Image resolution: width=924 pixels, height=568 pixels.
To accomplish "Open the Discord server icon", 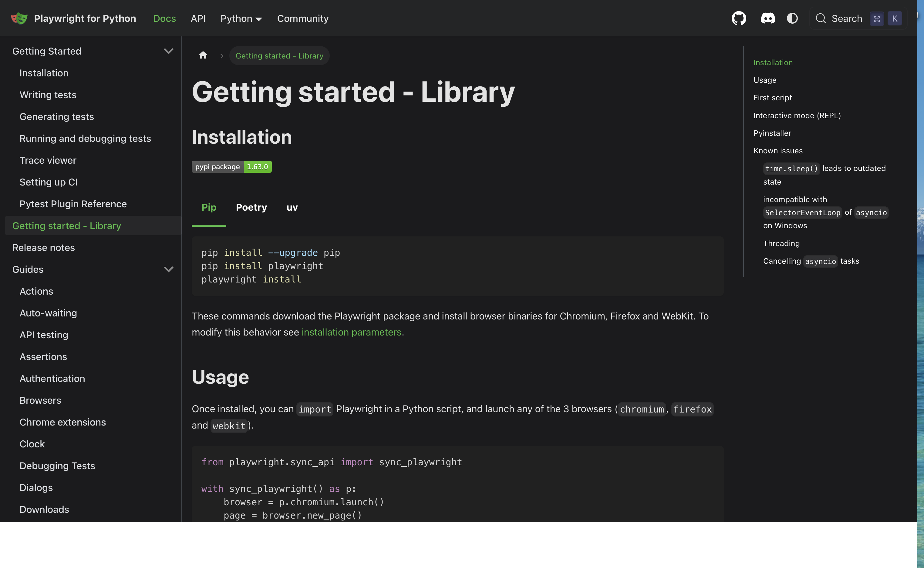I will point(767,18).
